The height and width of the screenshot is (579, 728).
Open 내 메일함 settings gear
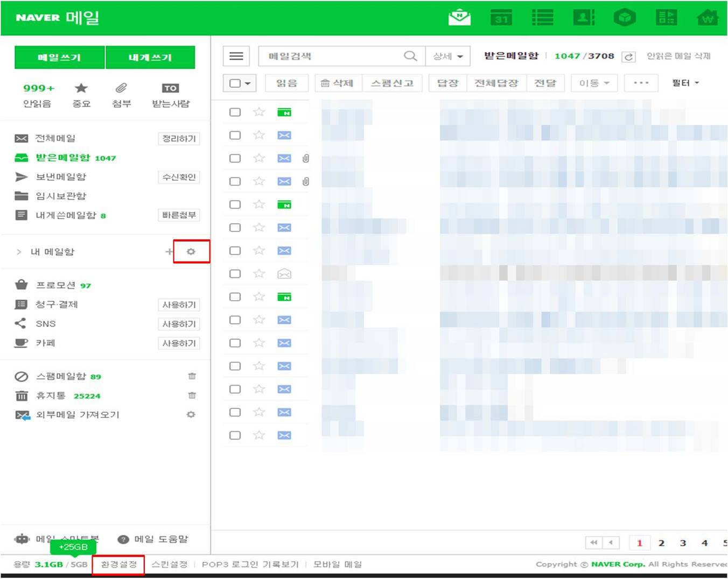[x=191, y=252]
